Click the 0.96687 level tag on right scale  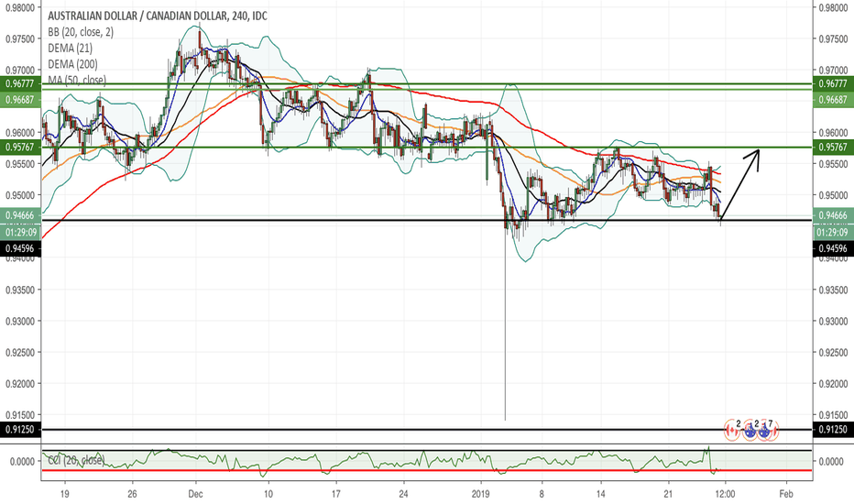tap(833, 100)
